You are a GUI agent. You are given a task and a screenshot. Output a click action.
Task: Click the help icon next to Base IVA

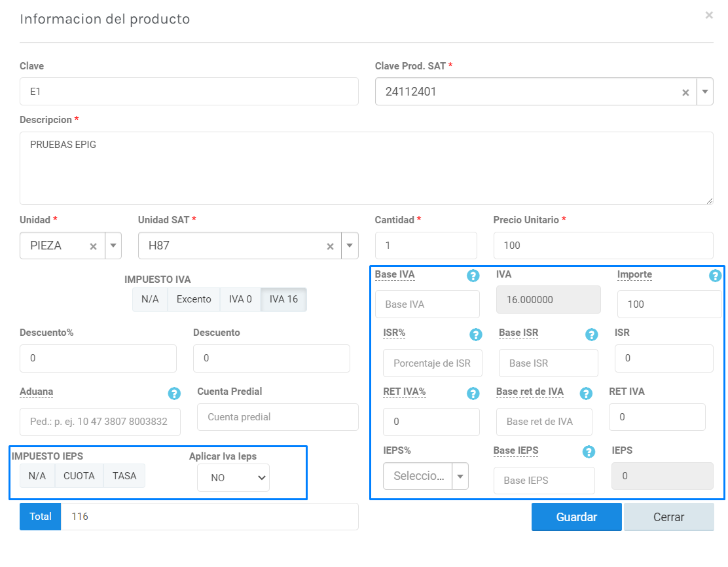coord(473,276)
